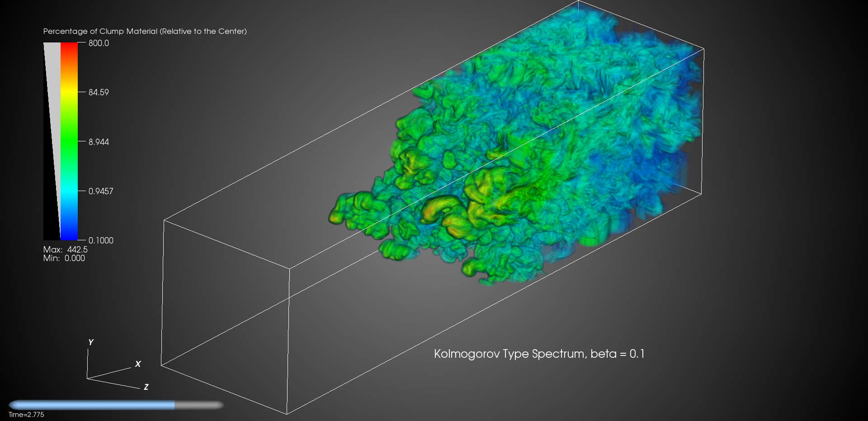
Task: Click the 'Min: 0.000' readout
Action: (x=64, y=258)
